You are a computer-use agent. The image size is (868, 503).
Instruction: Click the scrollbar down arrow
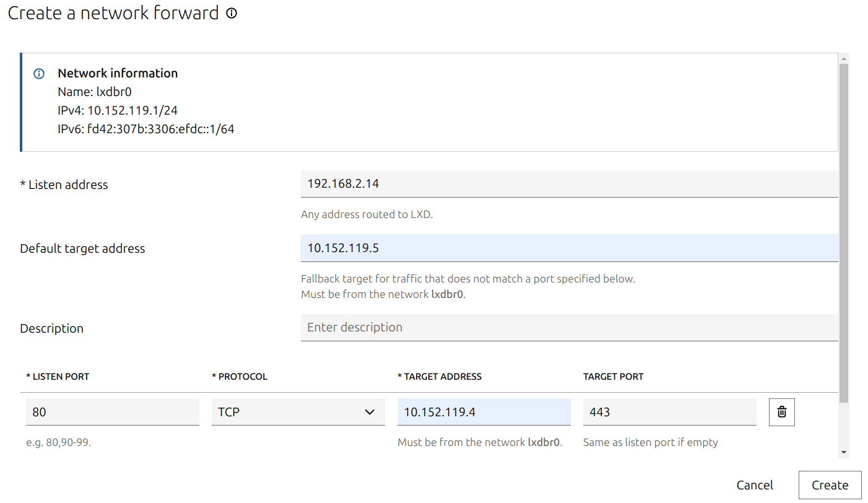click(x=843, y=453)
